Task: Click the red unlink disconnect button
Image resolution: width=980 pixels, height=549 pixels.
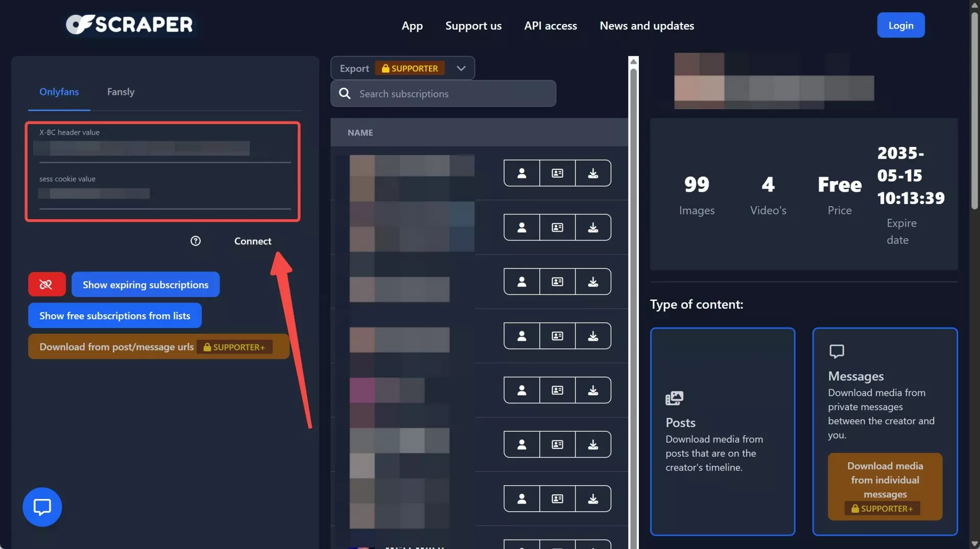Action: [46, 284]
